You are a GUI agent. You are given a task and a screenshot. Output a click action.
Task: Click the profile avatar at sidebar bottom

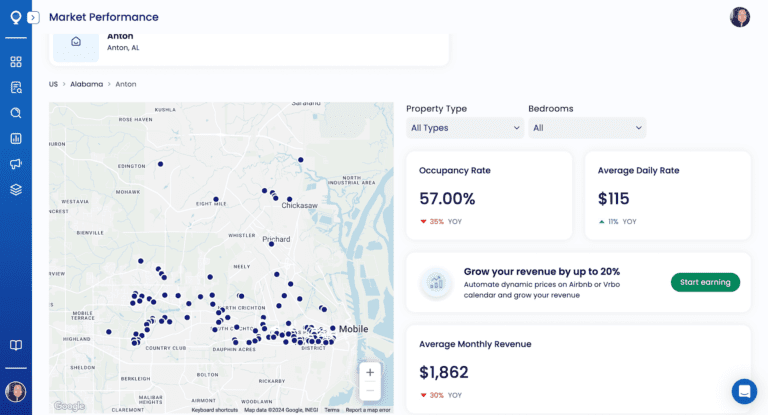click(16, 391)
